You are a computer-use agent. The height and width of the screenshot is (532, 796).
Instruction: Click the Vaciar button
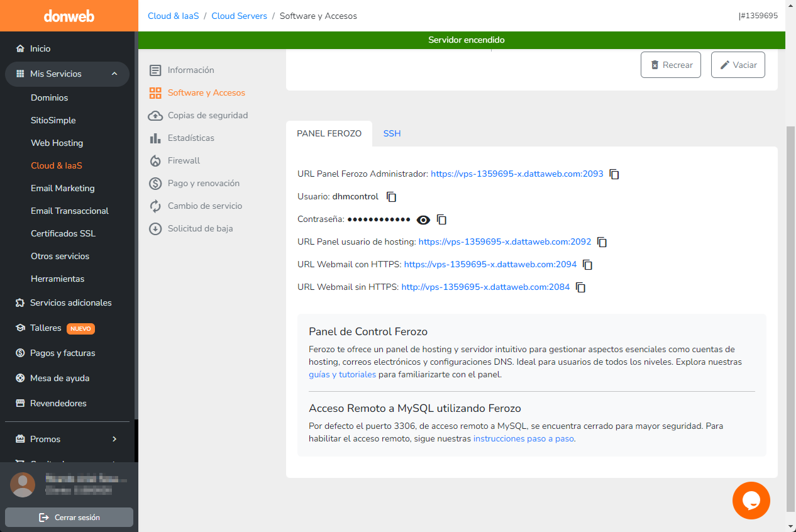[738, 65]
